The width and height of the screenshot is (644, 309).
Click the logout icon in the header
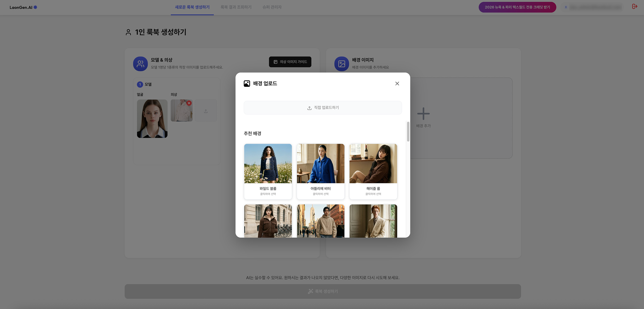click(635, 6)
